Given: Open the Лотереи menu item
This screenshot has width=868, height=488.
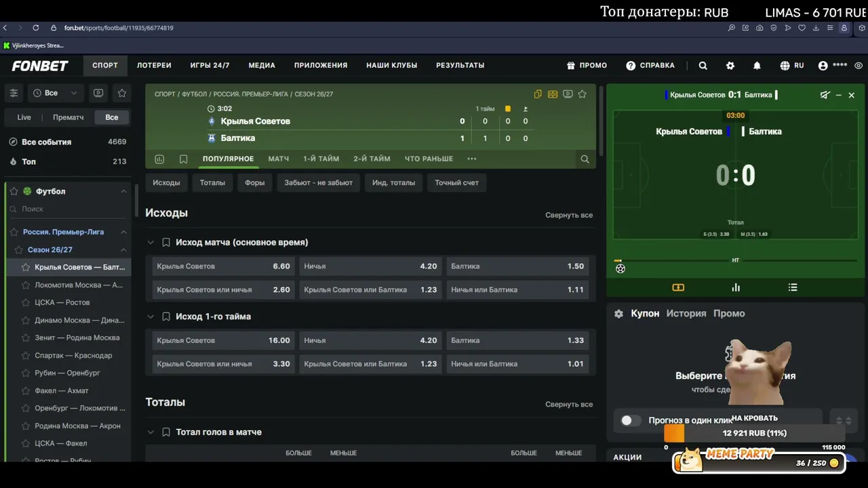Looking at the screenshot, I should [x=154, y=66].
